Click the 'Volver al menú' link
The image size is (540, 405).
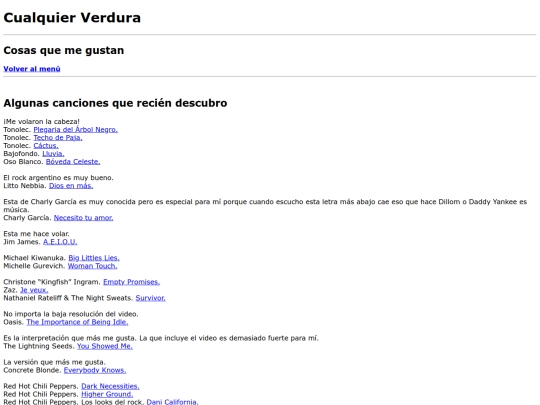(32, 69)
